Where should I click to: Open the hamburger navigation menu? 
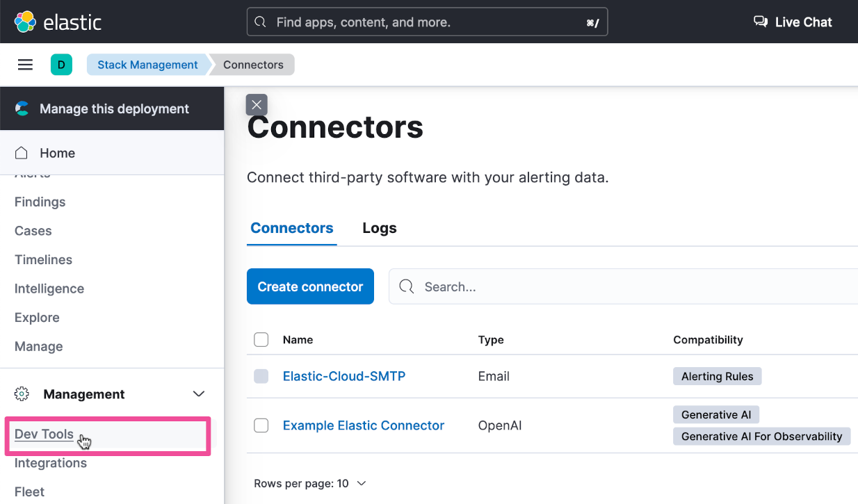coord(25,65)
